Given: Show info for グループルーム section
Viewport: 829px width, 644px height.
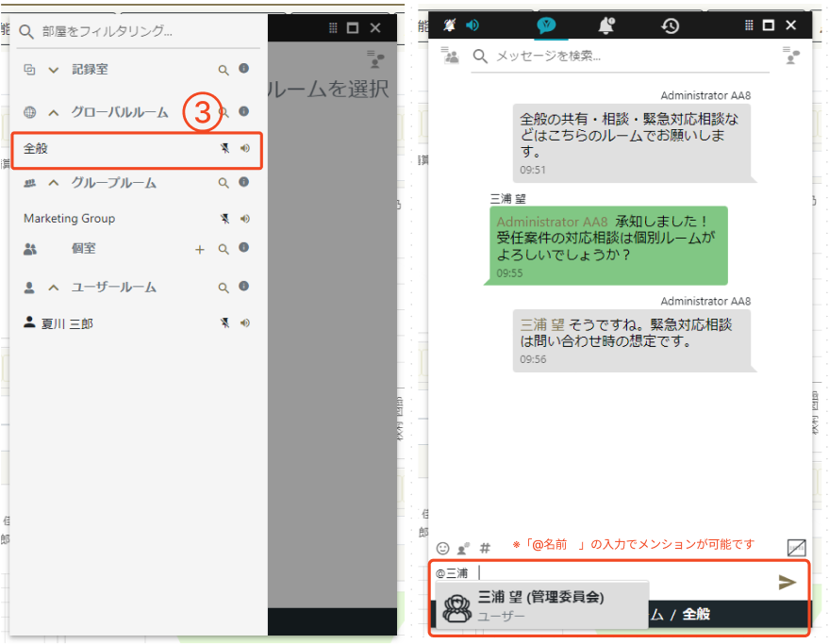Looking at the screenshot, I should click(x=244, y=183).
